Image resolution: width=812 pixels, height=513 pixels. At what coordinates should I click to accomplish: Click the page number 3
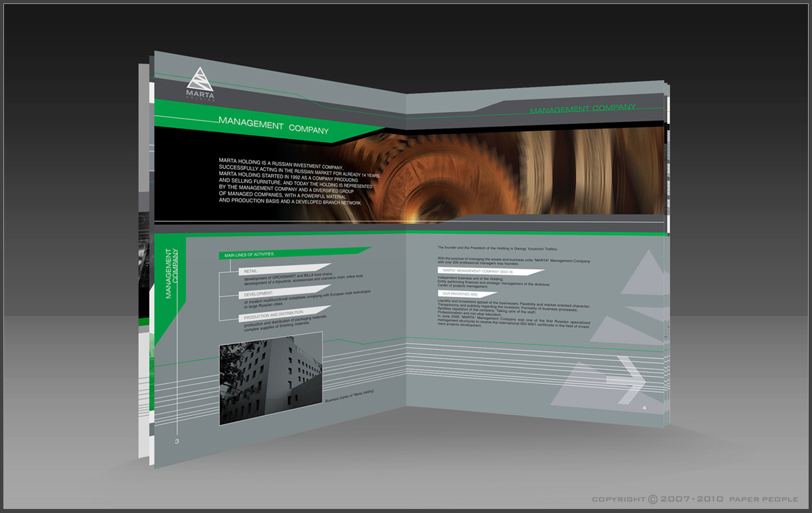[176, 442]
